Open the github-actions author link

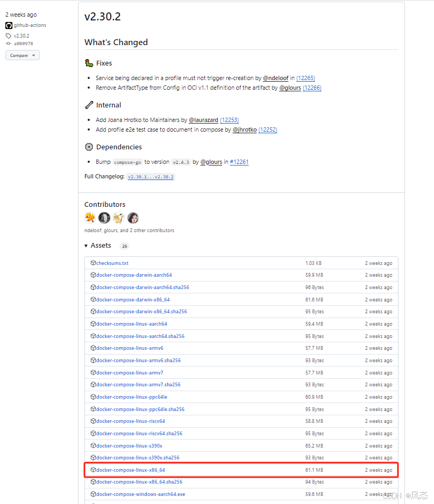pos(30,25)
